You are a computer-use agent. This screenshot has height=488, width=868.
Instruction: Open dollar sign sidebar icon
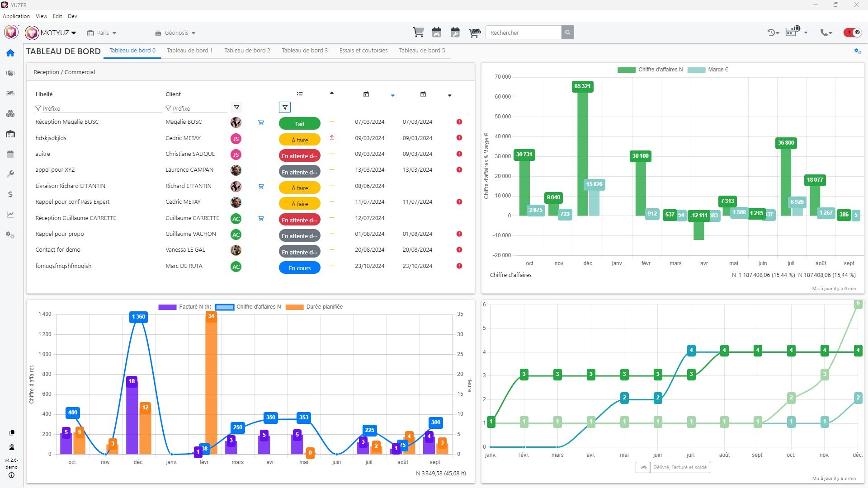10,194
